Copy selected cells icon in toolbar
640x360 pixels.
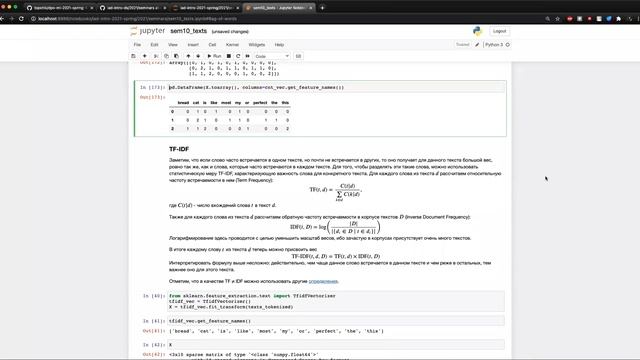pyautogui.click(x=166, y=56)
